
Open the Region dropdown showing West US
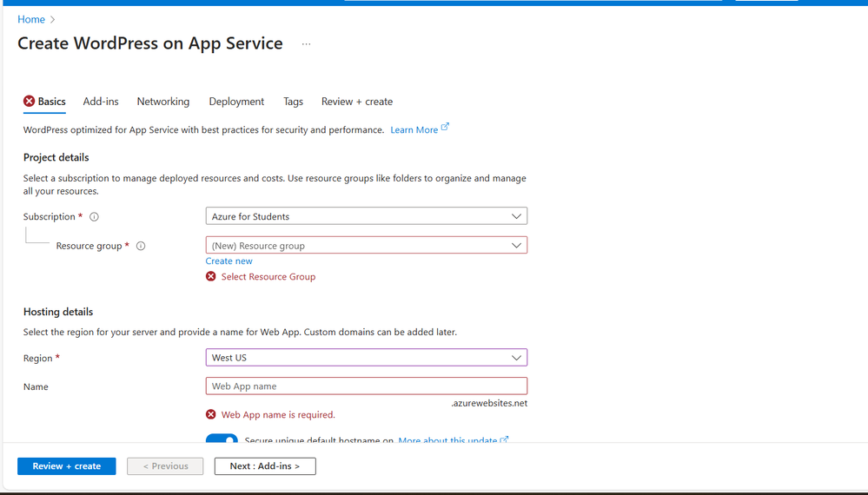366,358
